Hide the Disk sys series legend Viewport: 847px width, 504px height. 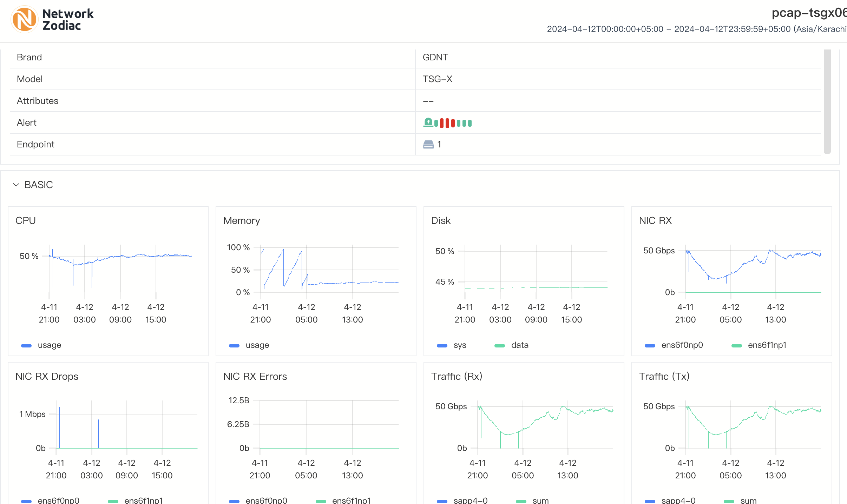tap(459, 345)
